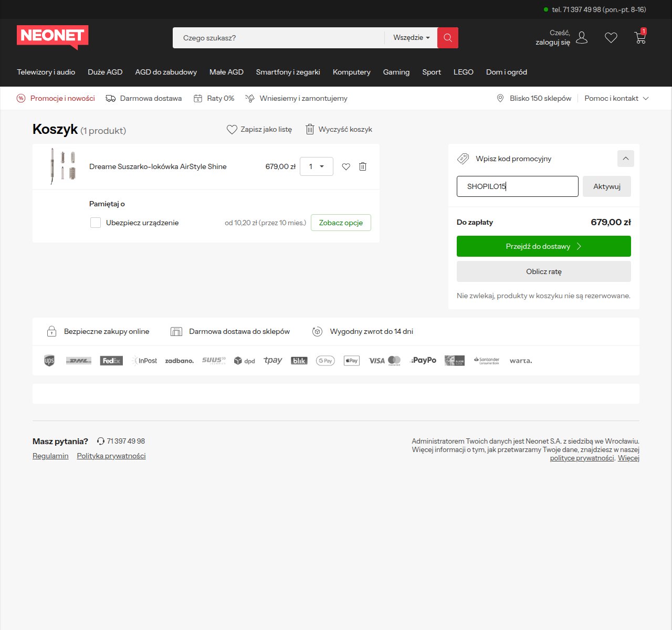This screenshot has height=630, width=672.
Task: Click the headset icon near phone number
Action: click(x=101, y=441)
